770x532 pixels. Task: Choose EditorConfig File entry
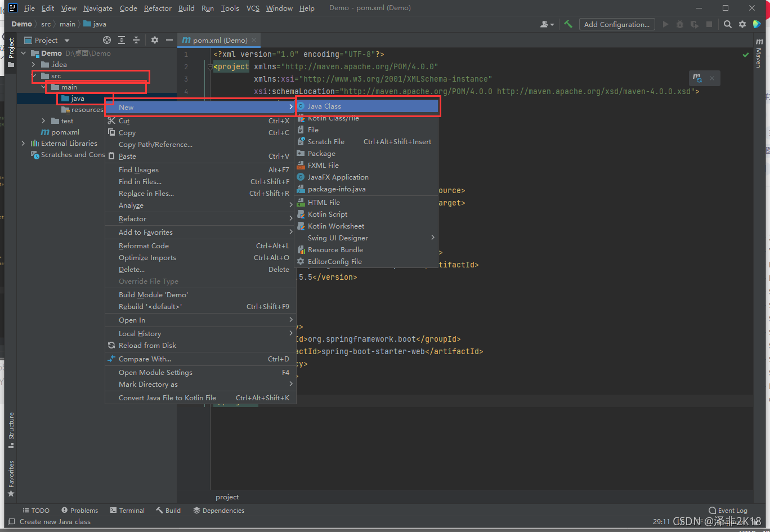(367, 262)
